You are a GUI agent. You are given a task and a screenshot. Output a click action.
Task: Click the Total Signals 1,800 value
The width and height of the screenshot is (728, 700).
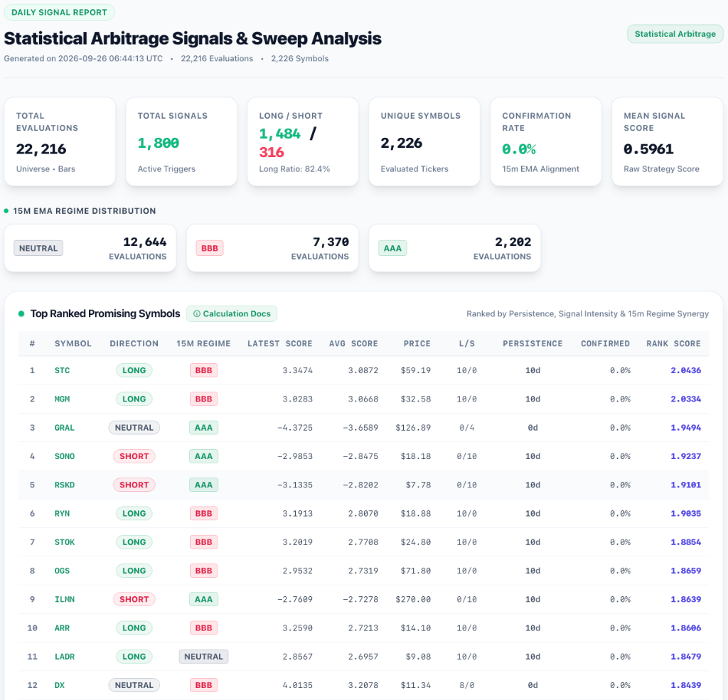(159, 144)
